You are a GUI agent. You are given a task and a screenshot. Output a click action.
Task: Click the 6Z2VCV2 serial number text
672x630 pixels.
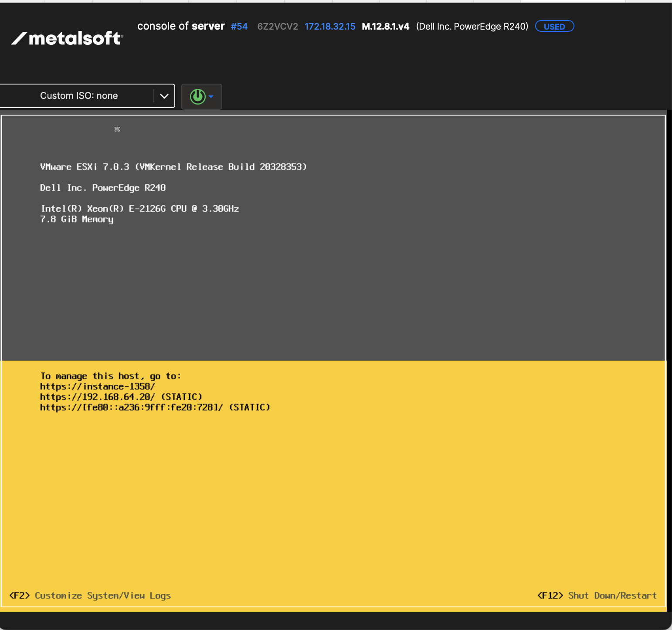click(278, 27)
